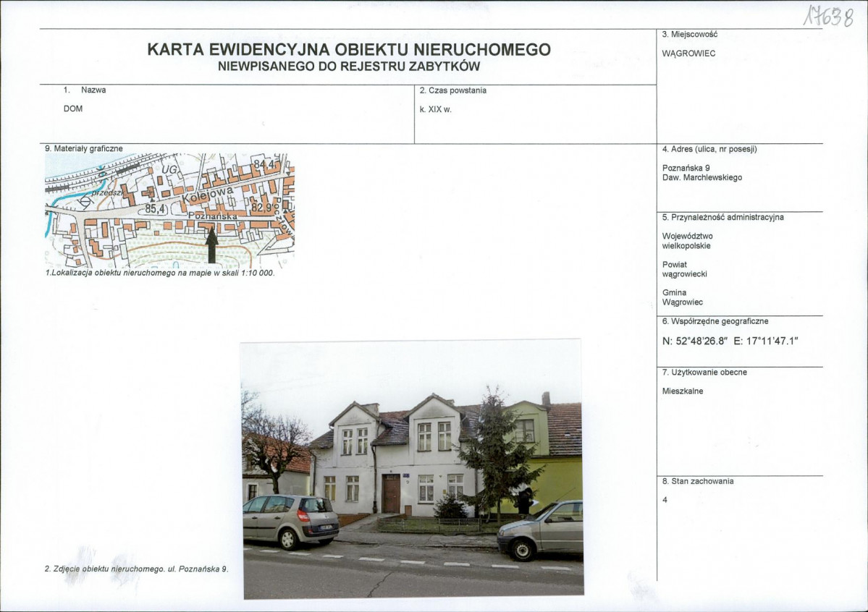
Task: Click the value '4' under Stan zachowania
Action: [665, 500]
